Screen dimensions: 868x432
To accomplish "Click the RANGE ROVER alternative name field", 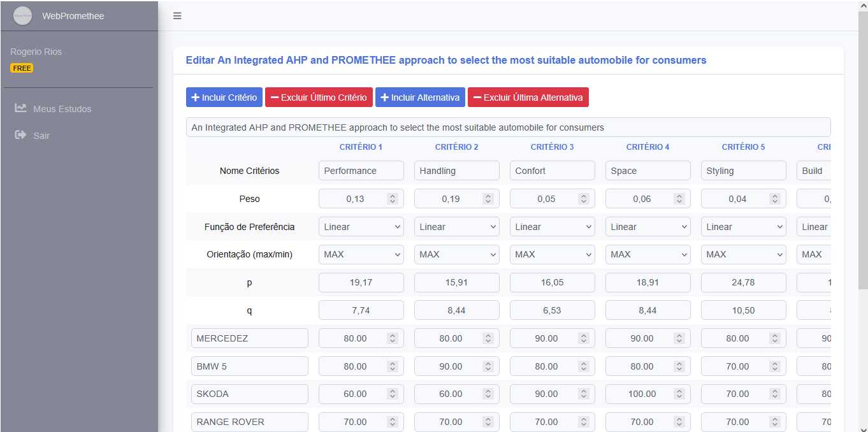I will (249, 422).
